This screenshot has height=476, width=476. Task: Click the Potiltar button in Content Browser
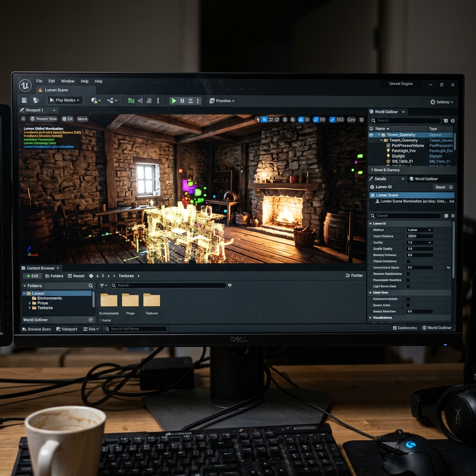click(x=354, y=276)
